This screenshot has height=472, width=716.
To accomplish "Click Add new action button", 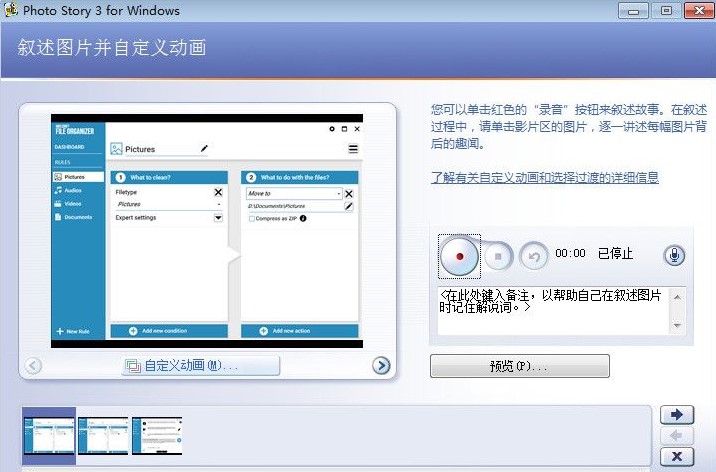I will pos(300,331).
